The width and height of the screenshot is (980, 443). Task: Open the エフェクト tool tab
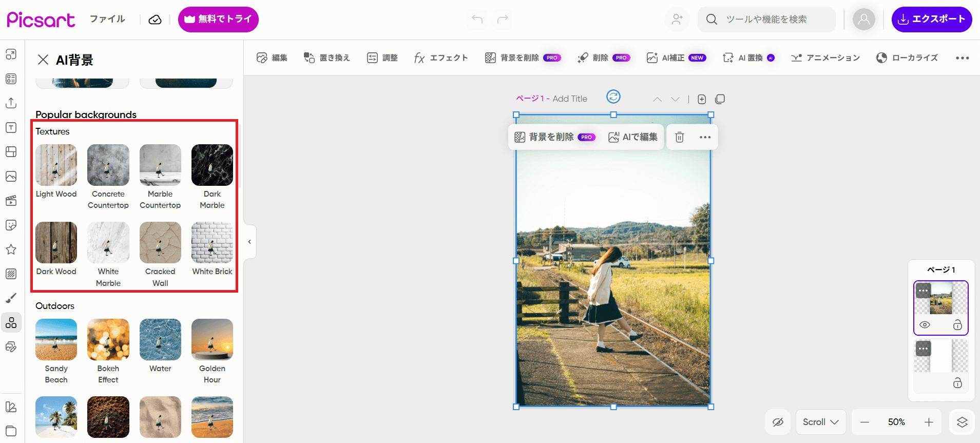441,58
